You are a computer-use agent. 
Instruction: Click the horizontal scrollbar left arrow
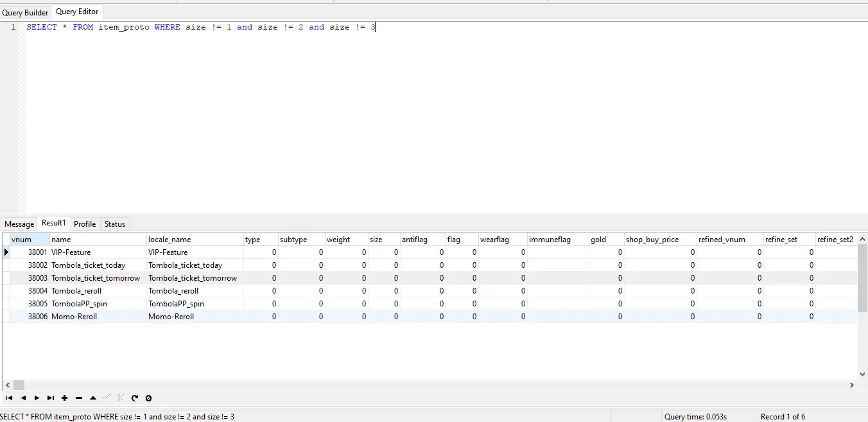8,385
